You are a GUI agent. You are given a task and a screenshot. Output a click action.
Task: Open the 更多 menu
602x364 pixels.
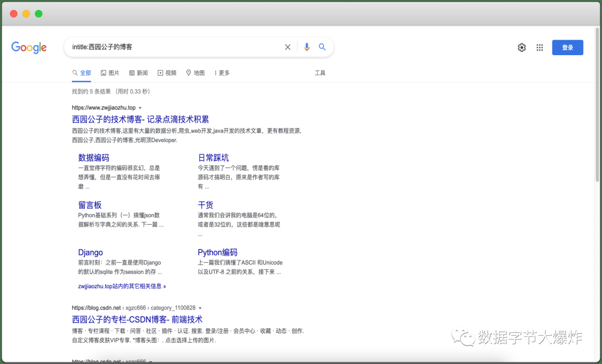point(222,73)
